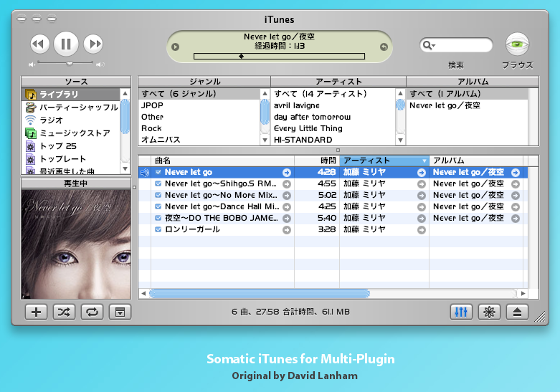Open ミュージックストア source
The image size is (560, 392).
(71, 133)
